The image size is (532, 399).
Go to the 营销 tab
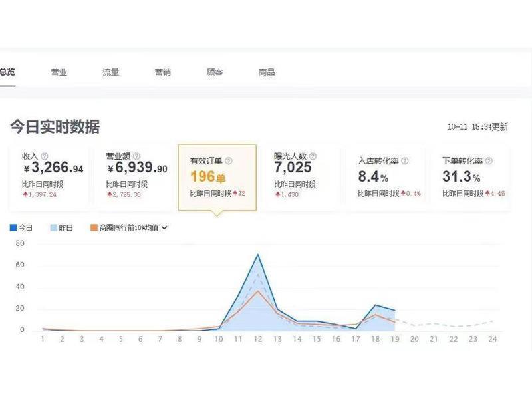click(163, 72)
